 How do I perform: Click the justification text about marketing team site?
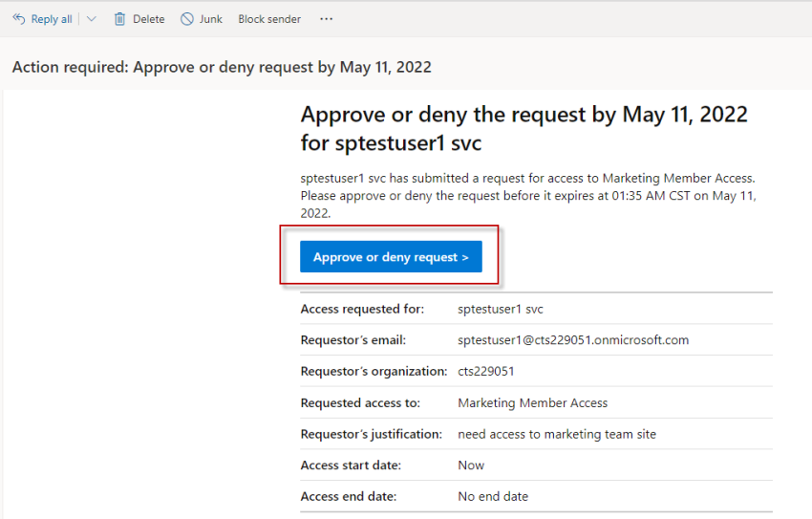pyautogui.click(x=557, y=434)
